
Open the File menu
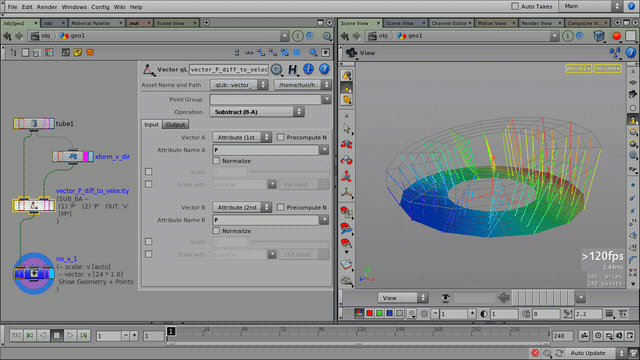(x=13, y=7)
